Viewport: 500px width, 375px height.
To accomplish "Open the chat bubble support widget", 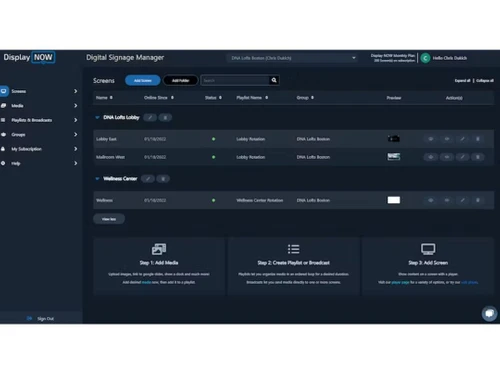I will click(x=489, y=313).
